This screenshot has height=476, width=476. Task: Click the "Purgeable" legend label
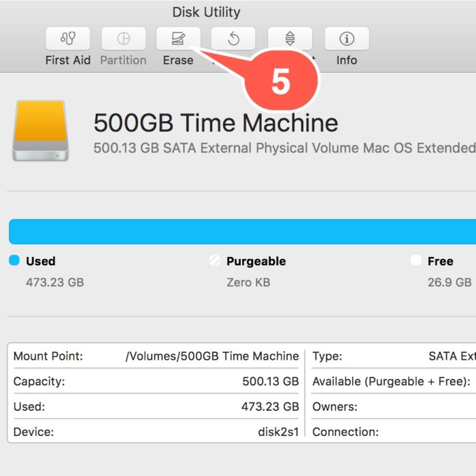point(256,261)
